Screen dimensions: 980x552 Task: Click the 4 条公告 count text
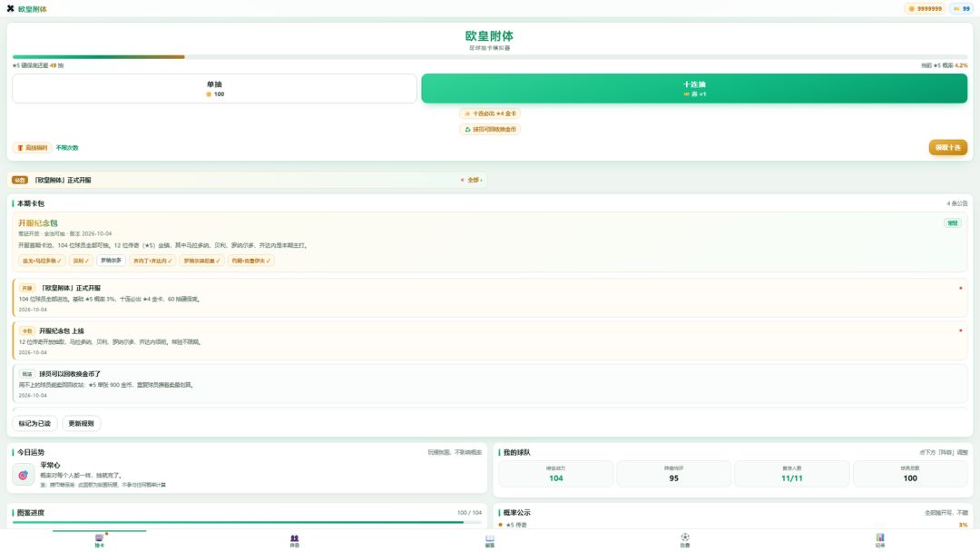point(957,203)
